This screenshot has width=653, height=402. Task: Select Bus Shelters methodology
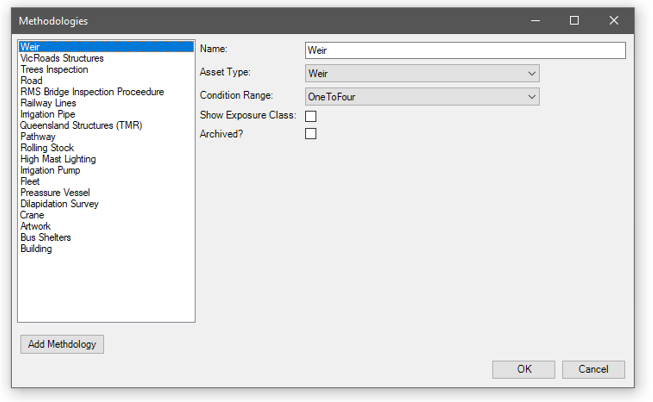coord(46,238)
